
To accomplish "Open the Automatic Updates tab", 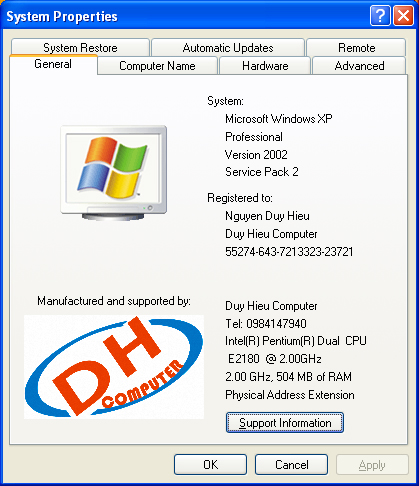I will click(x=228, y=47).
